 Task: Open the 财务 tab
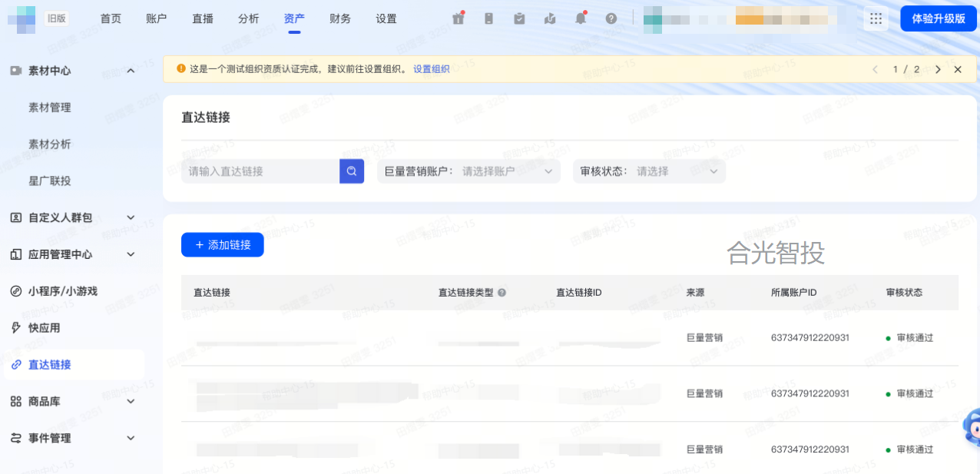[x=340, y=18]
